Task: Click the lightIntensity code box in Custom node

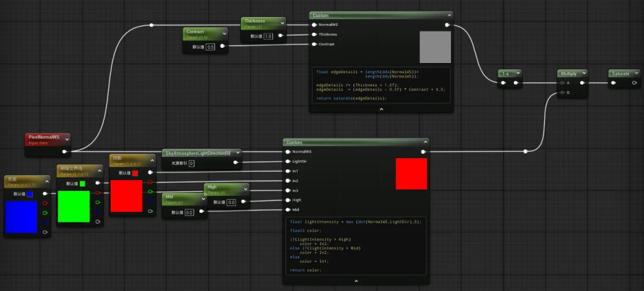Action: [356, 246]
